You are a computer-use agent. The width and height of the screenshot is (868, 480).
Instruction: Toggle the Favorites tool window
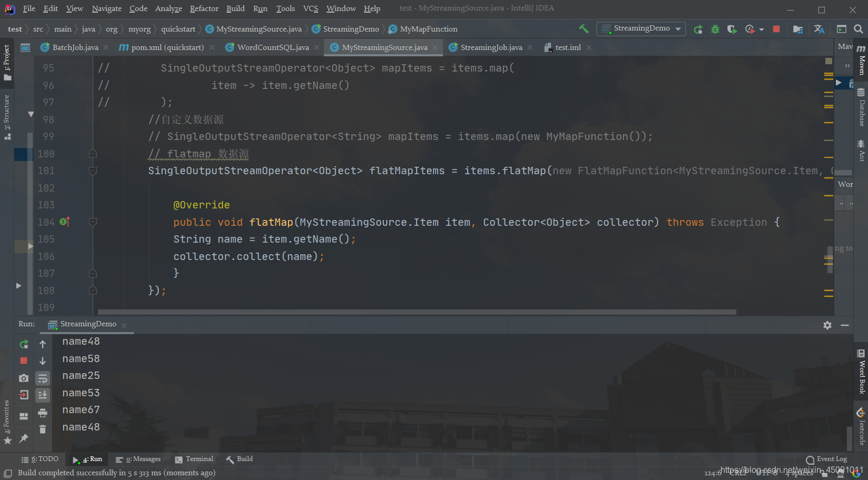coord(7,422)
